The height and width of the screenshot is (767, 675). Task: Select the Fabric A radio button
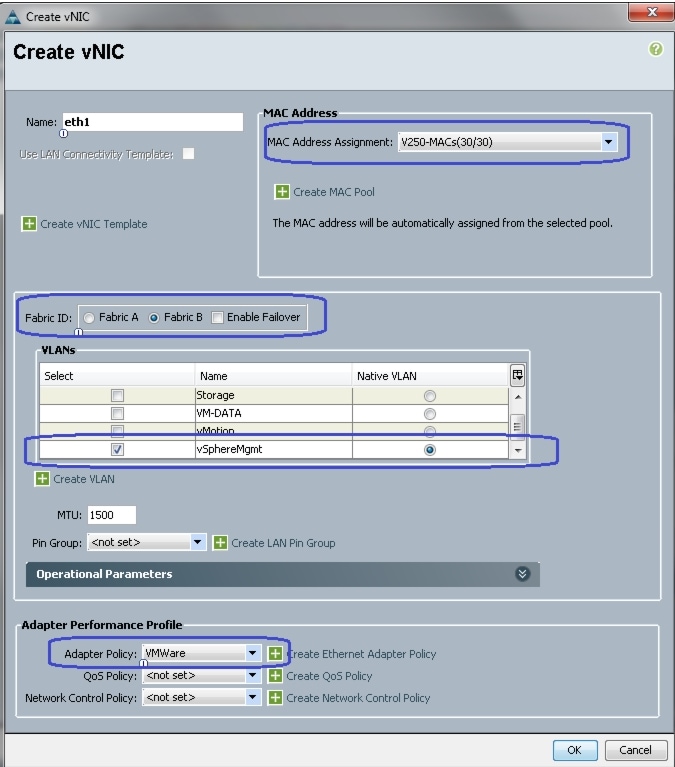[89, 318]
